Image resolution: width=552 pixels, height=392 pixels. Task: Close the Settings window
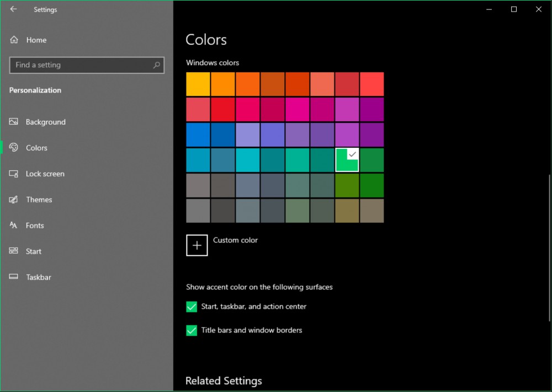[x=539, y=9]
